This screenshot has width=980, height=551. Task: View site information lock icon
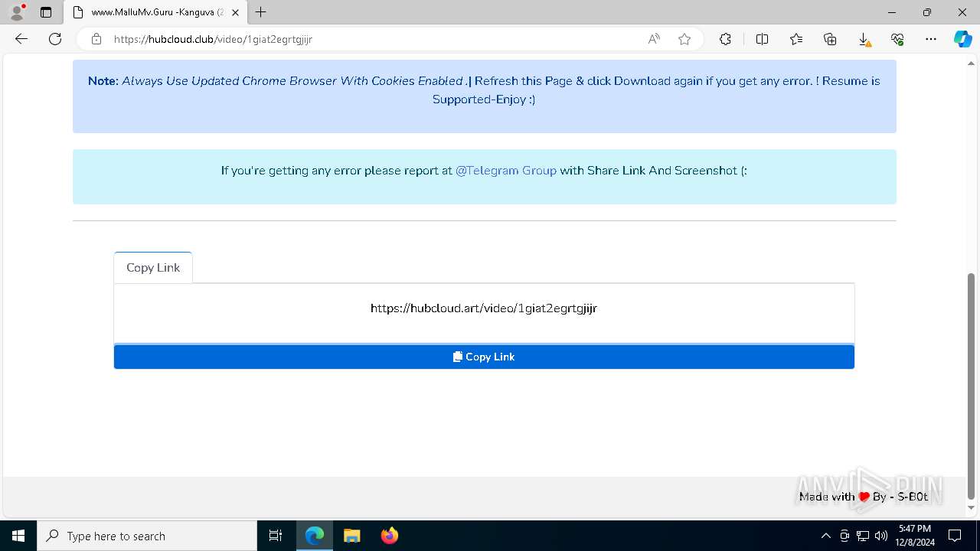point(96,39)
